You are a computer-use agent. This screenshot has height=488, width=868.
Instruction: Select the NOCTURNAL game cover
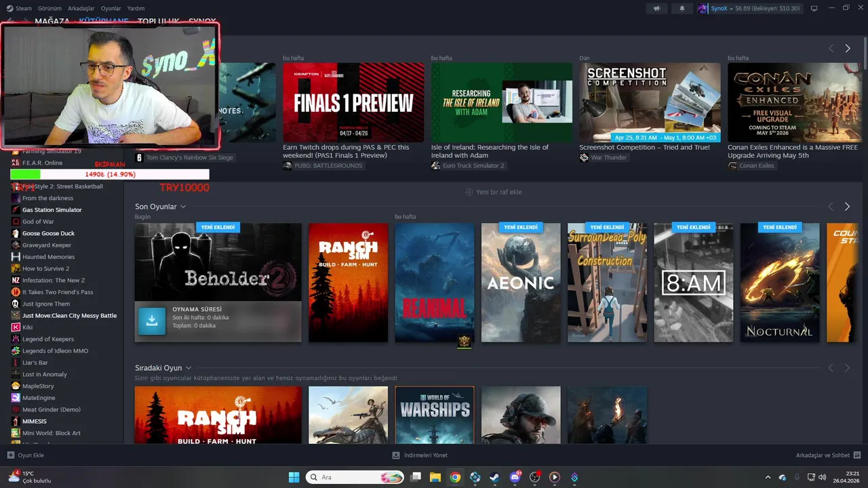780,283
